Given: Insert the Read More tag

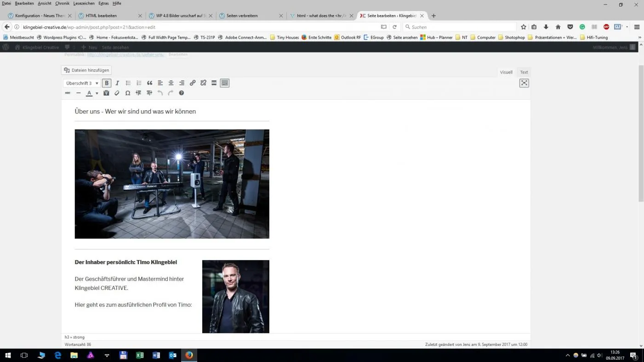Looking at the screenshot, I should pyautogui.click(x=214, y=83).
